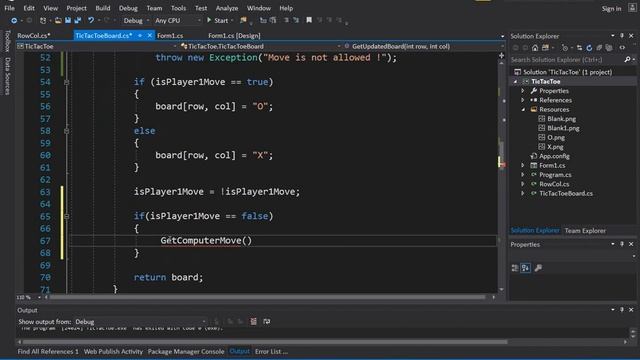Open the TicTacToe.TicTacToeBoard class dropdown
This screenshot has width=640, height=360.
click(x=260, y=47)
